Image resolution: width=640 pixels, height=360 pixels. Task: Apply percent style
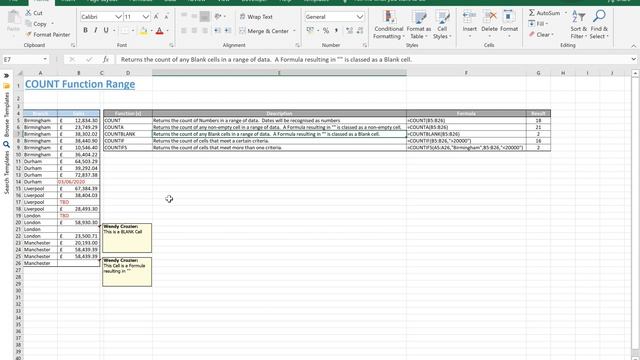pos(326,31)
